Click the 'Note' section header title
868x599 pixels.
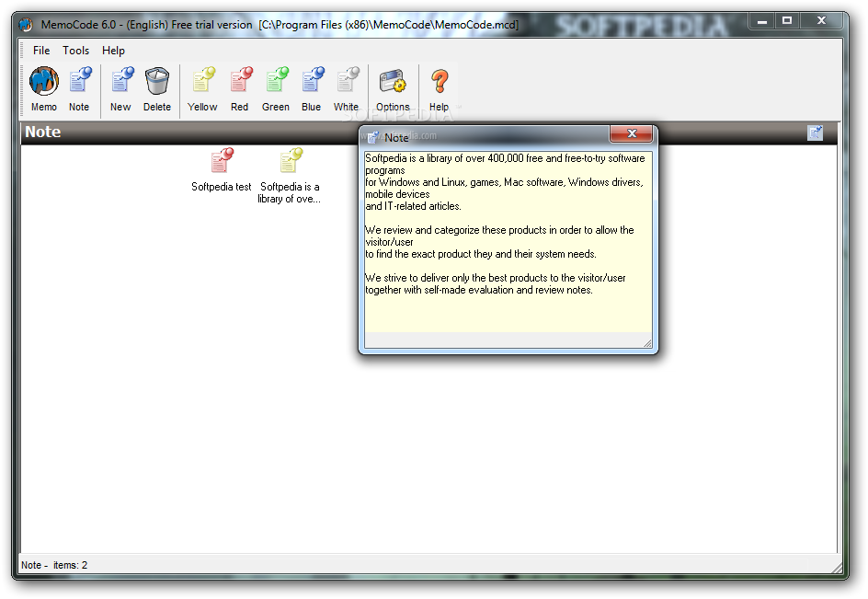click(x=42, y=132)
